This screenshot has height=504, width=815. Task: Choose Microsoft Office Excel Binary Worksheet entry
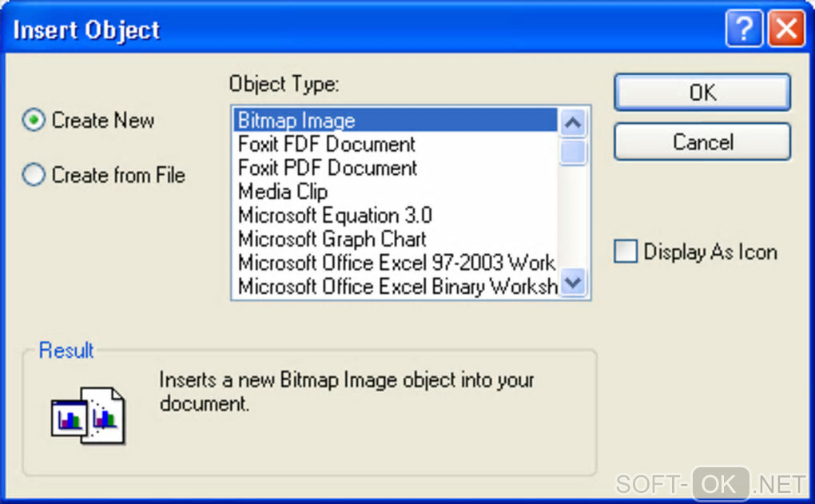(x=395, y=286)
